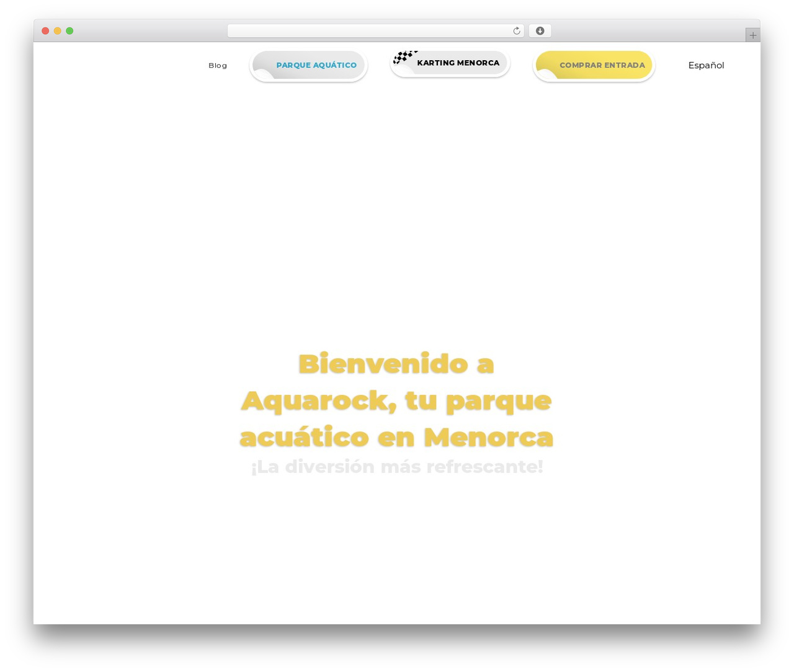Open a new tab with the plus button
Image resolution: width=794 pixels, height=672 pixels.
pos(752,35)
